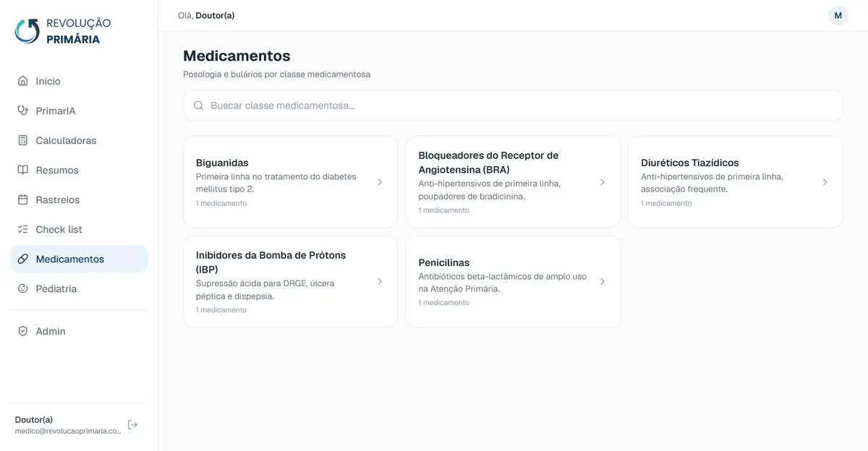This screenshot has width=868, height=451.
Task: Open PrimarIA from the sidebar
Action: 79,111
